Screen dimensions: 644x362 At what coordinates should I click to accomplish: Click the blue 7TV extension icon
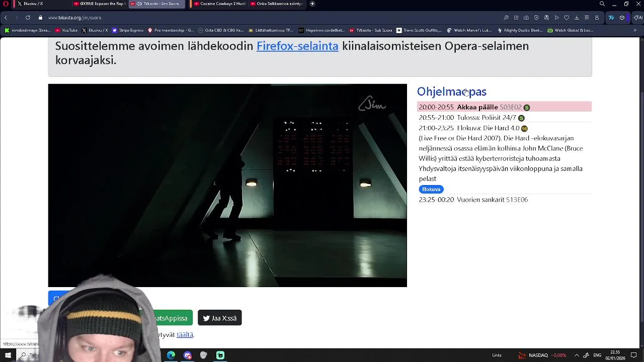[611, 18]
